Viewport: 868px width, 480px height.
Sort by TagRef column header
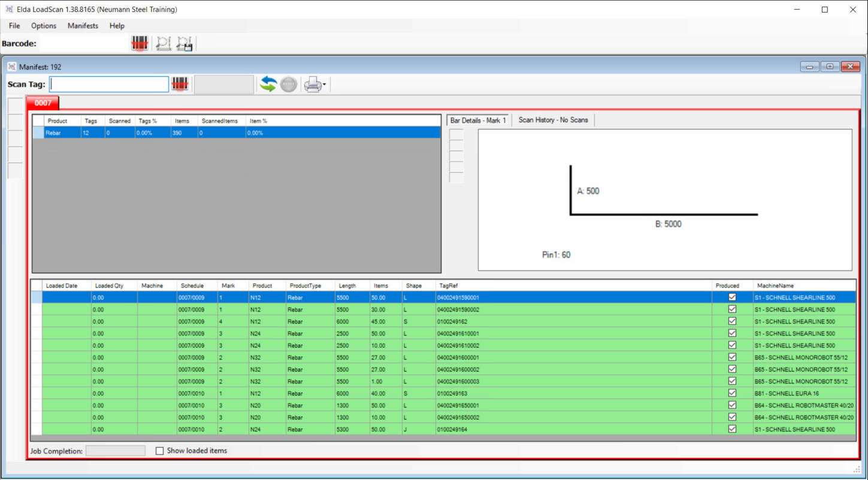tap(574, 286)
